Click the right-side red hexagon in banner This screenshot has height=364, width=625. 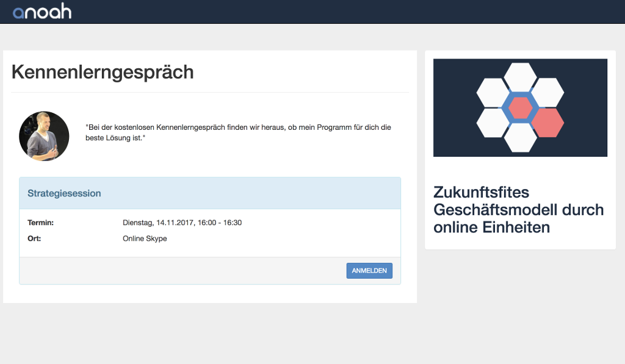(x=547, y=123)
